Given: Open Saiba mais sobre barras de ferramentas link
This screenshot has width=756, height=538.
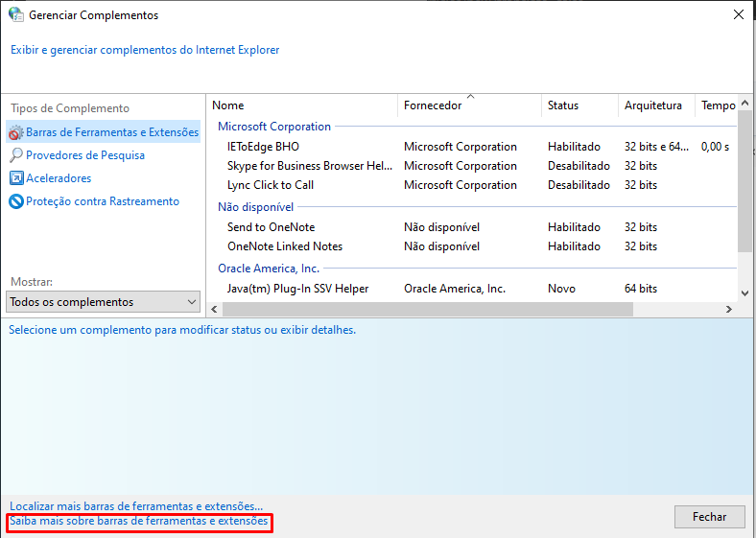Looking at the screenshot, I should [x=139, y=521].
